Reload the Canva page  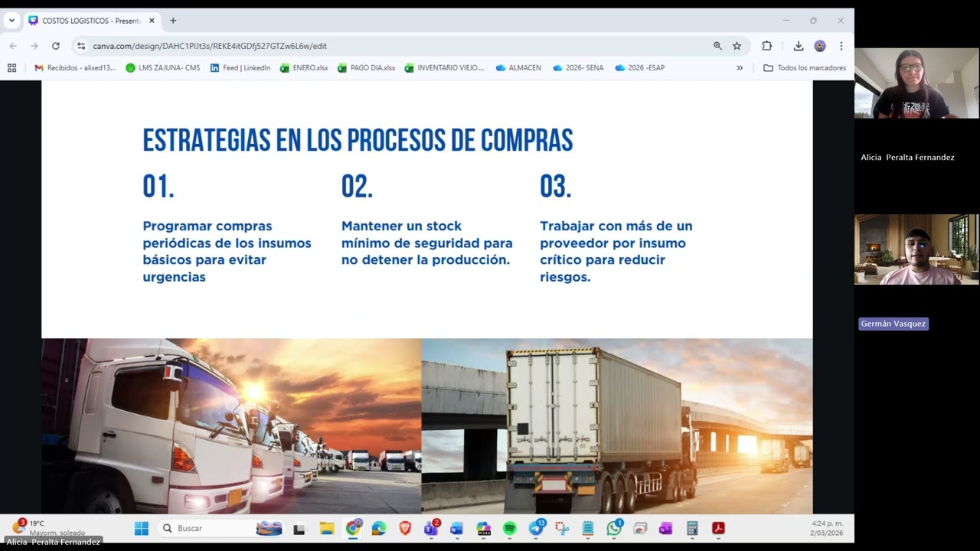pos(55,46)
